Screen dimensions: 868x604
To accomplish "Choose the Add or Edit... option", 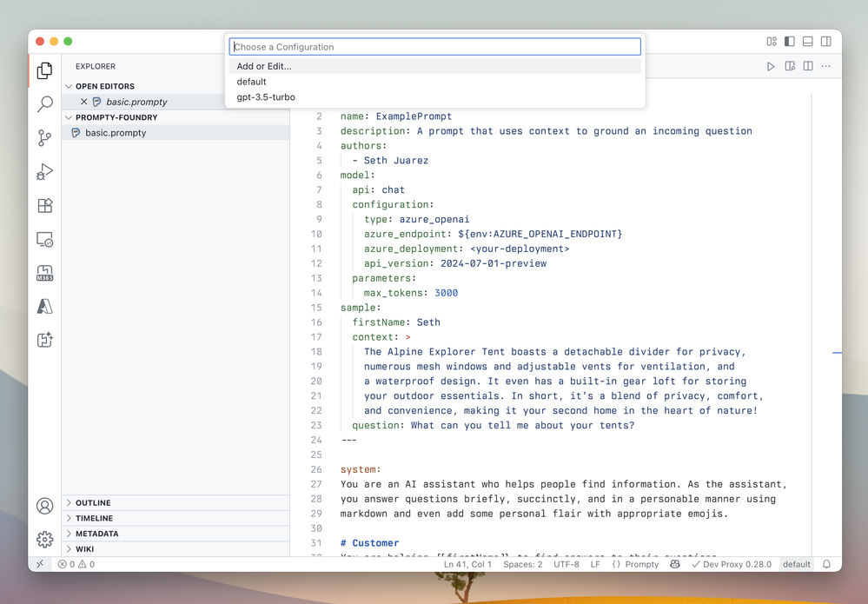I will pos(264,66).
